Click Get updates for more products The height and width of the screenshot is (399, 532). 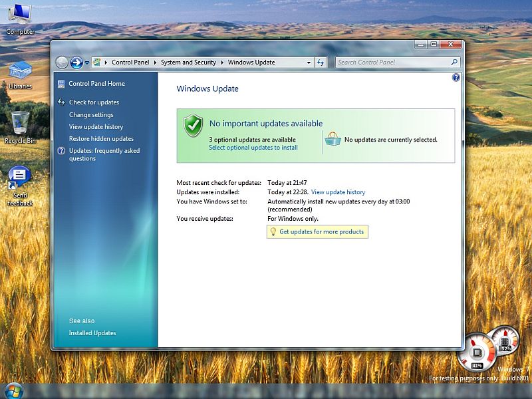click(321, 231)
